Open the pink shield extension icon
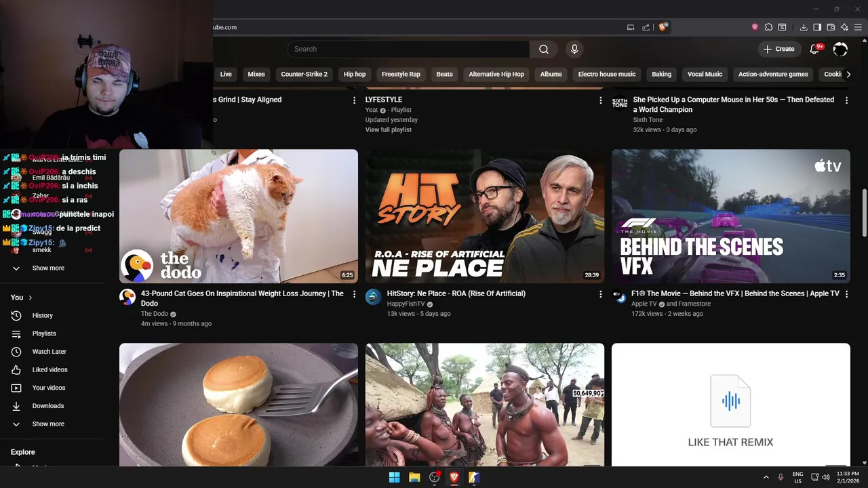Image resolution: width=868 pixels, height=488 pixels. point(755,27)
